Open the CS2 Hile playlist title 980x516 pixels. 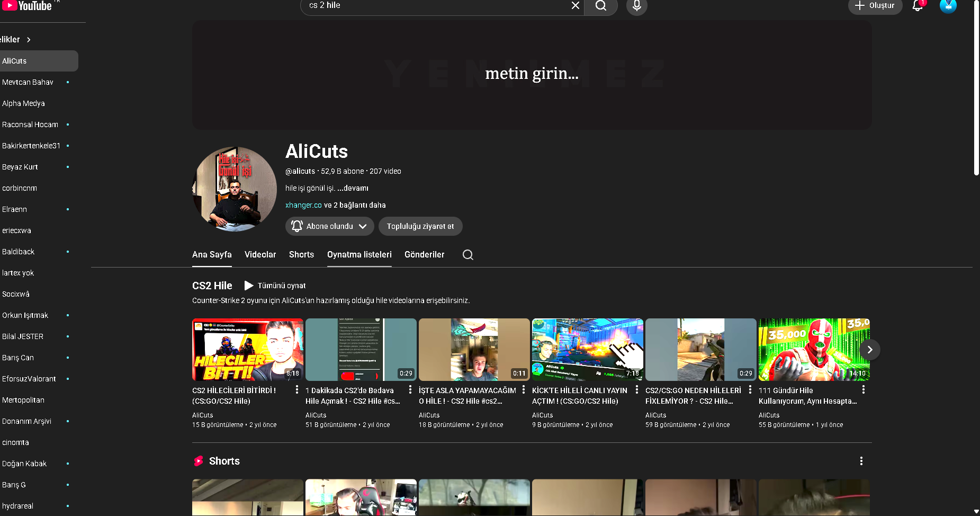point(212,286)
